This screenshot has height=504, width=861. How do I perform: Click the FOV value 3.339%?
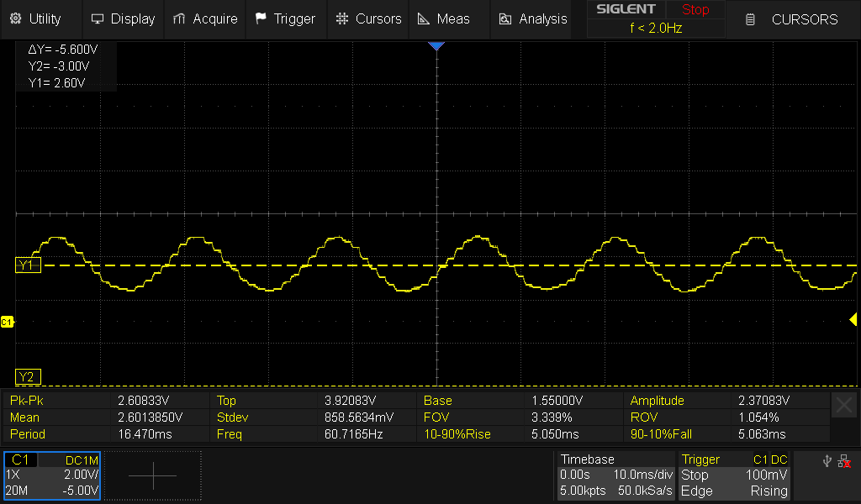[552, 417]
